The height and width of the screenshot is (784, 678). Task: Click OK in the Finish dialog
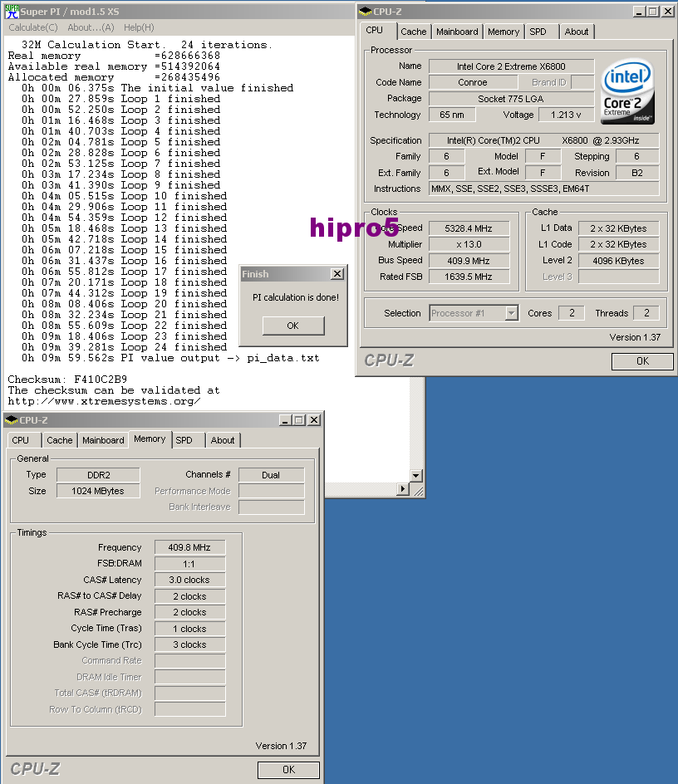point(293,326)
